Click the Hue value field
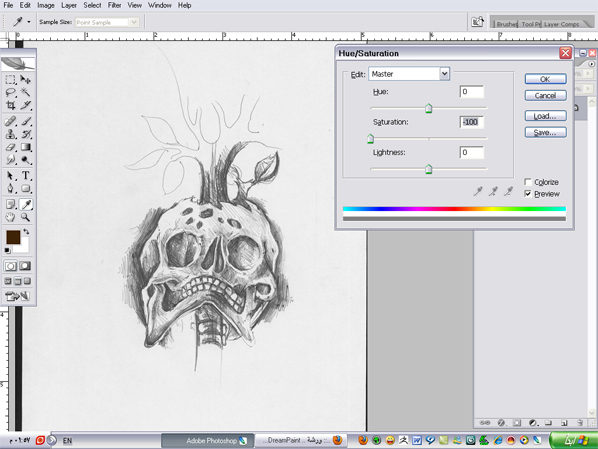This screenshot has width=598, height=449. click(472, 92)
